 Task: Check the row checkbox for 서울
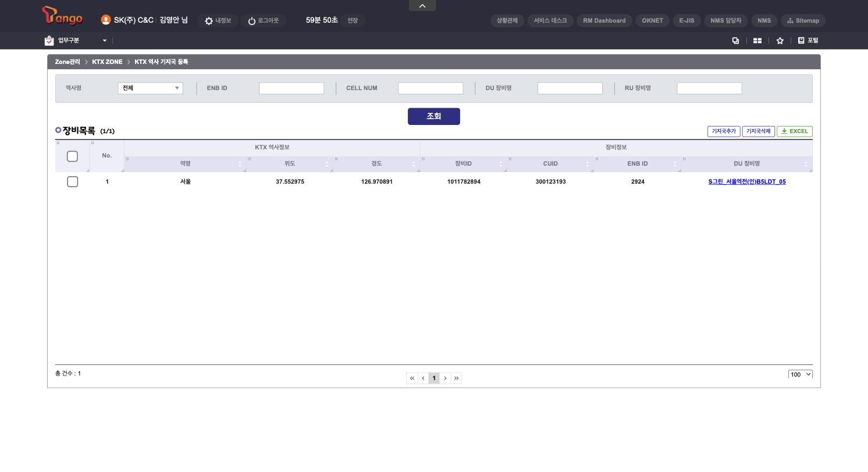[72, 182]
